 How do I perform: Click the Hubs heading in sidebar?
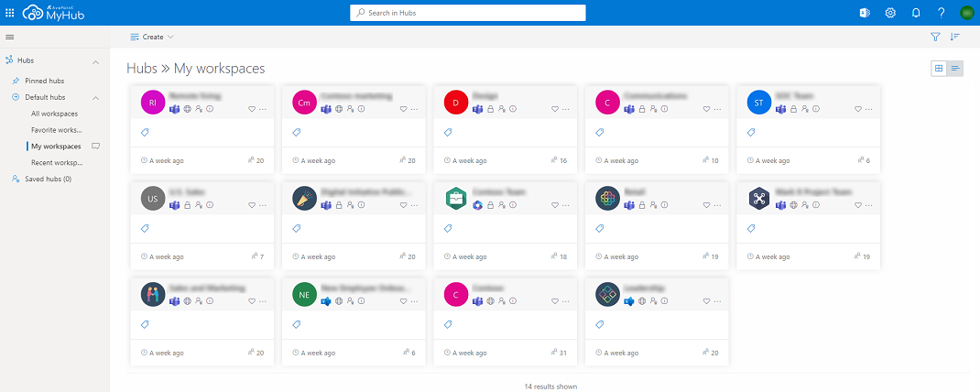pyautogui.click(x=26, y=60)
